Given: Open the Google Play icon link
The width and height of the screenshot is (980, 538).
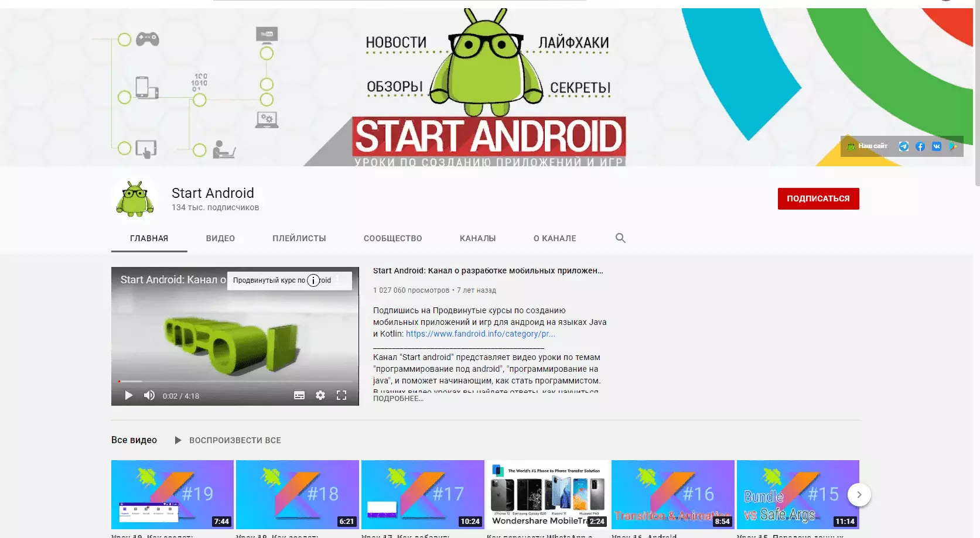Looking at the screenshot, I should (953, 146).
